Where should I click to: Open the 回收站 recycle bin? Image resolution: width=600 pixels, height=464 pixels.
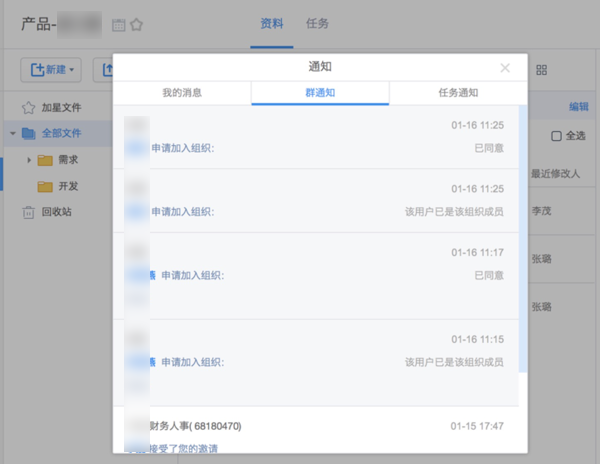(x=57, y=212)
